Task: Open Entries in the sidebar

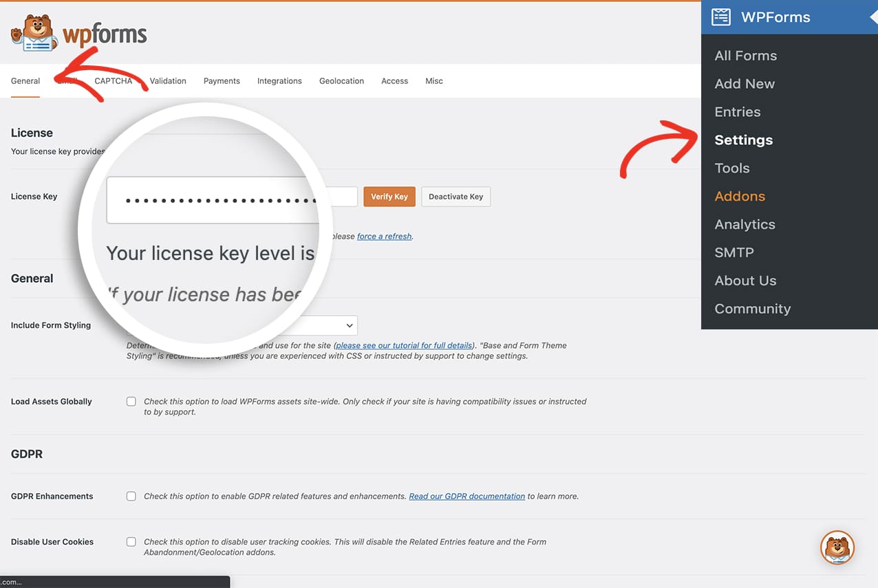Action: pyautogui.click(x=738, y=112)
